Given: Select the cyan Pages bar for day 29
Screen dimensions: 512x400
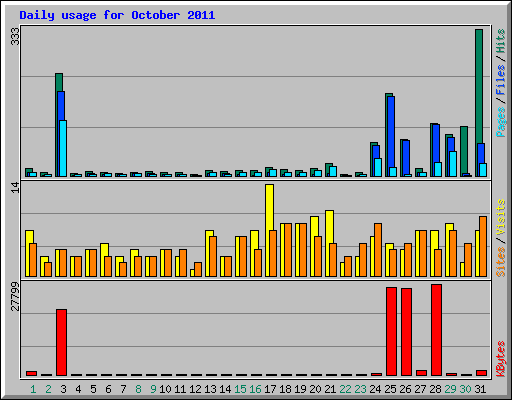Looking at the screenshot, I should (453, 164).
